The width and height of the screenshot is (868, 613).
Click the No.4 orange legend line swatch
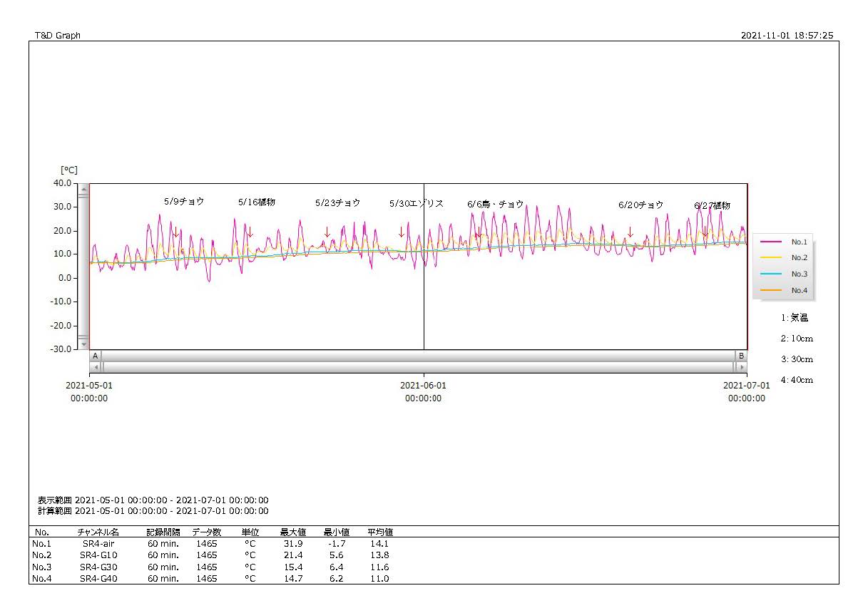pyautogui.click(x=772, y=291)
